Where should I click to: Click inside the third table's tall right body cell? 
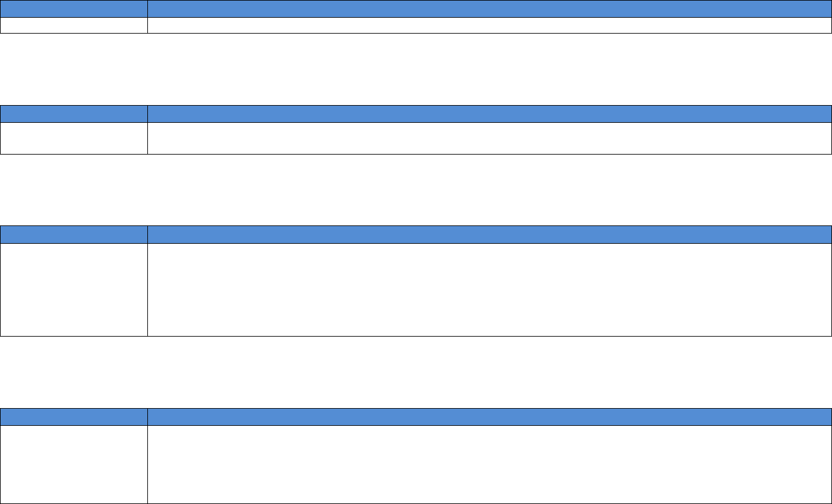(x=489, y=290)
